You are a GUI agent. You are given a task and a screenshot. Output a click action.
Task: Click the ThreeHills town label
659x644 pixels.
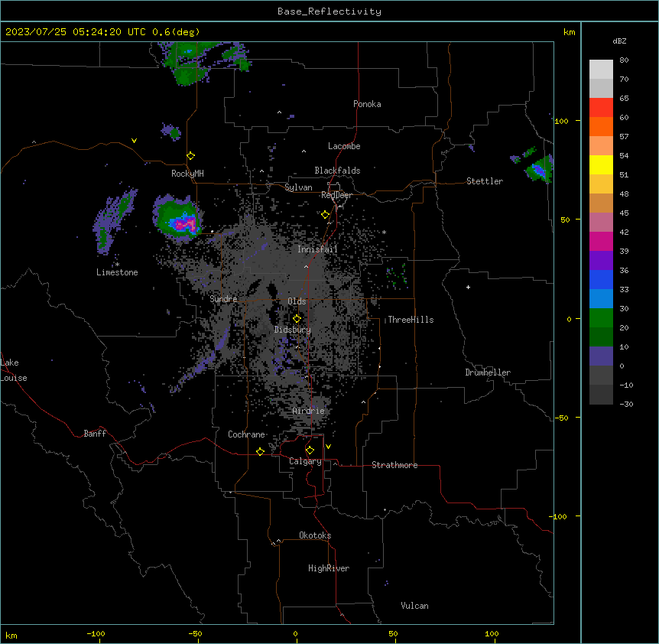[x=411, y=320]
